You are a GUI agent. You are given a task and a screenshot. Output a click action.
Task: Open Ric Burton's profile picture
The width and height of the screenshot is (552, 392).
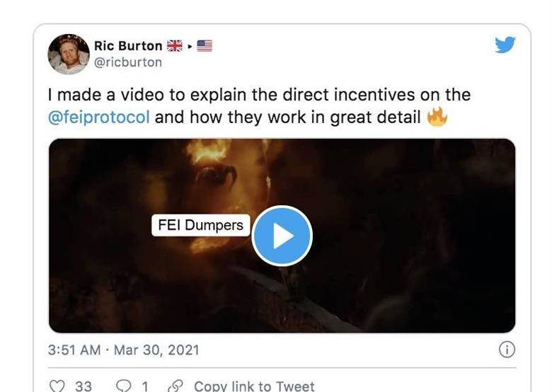point(69,54)
